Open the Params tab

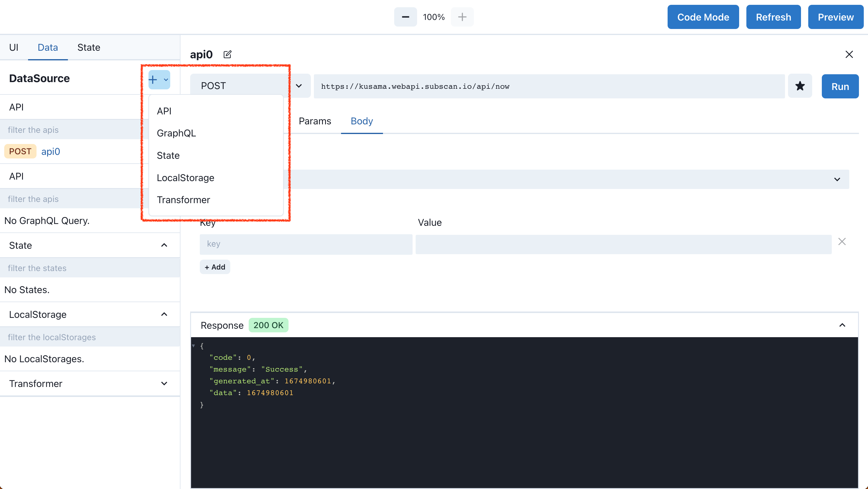click(315, 121)
